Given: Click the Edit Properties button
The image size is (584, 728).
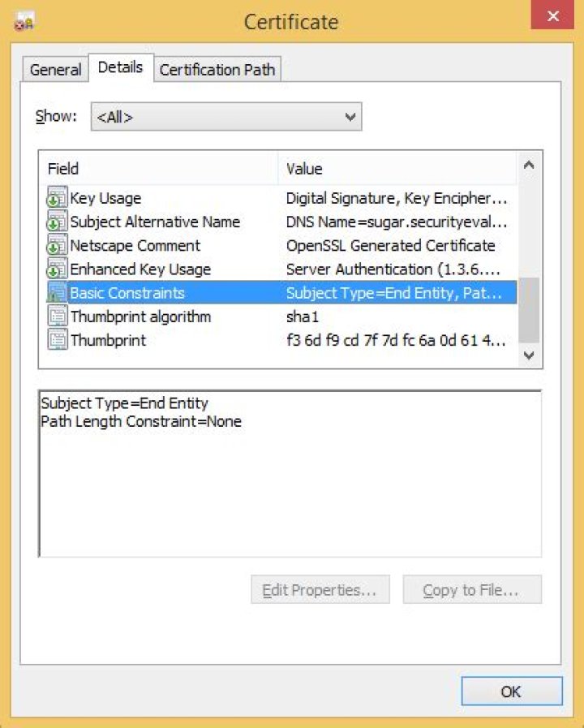Looking at the screenshot, I should coord(320,590).
